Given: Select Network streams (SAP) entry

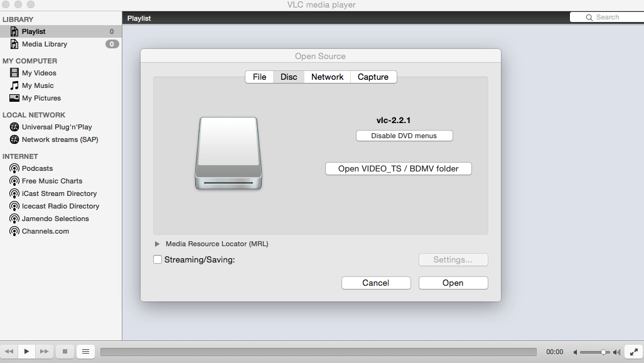Looking at the screenshot, I should tap(61, 139).
